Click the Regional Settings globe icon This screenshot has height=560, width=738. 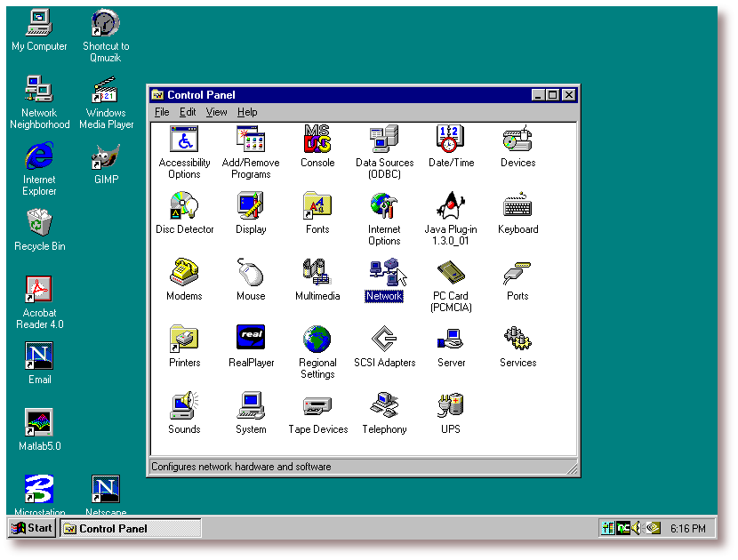tap(317, 340)
